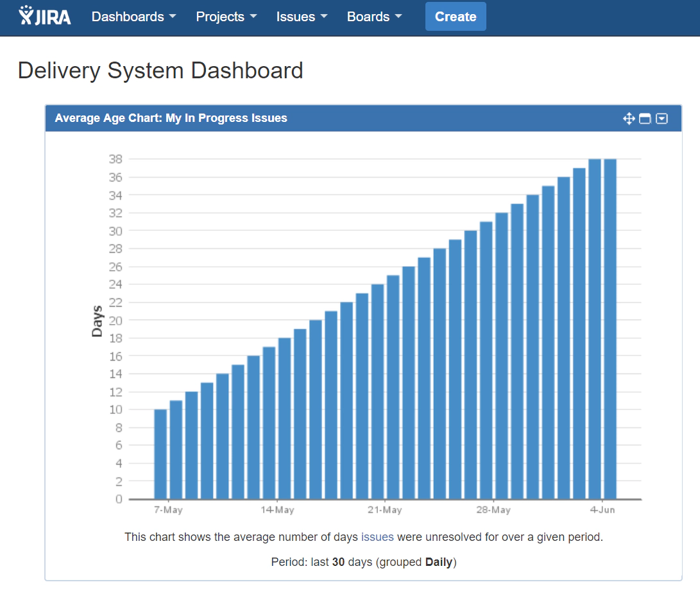Maximize the Average Age Chart gadget
This screenshot has height=589, width=700.
[x=645, y=118]
